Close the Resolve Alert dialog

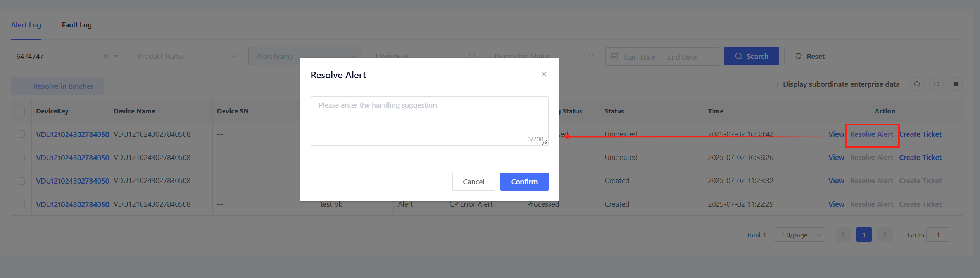pos(544,74)
